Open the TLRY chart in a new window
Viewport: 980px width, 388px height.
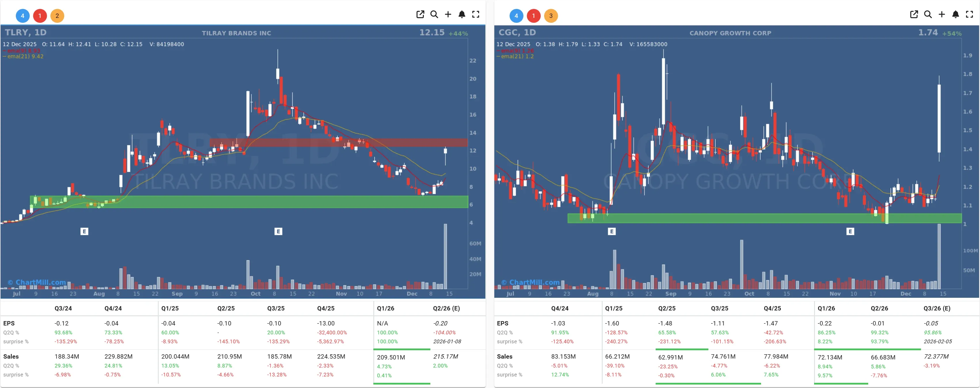[420, 14]
